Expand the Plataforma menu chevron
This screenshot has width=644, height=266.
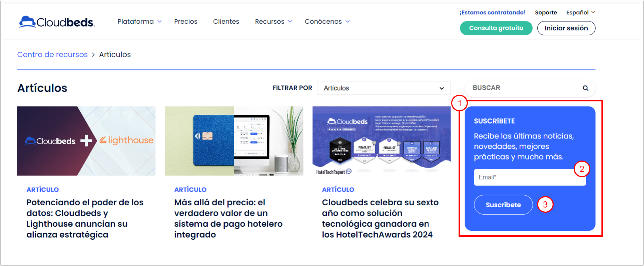pos(160,21)
